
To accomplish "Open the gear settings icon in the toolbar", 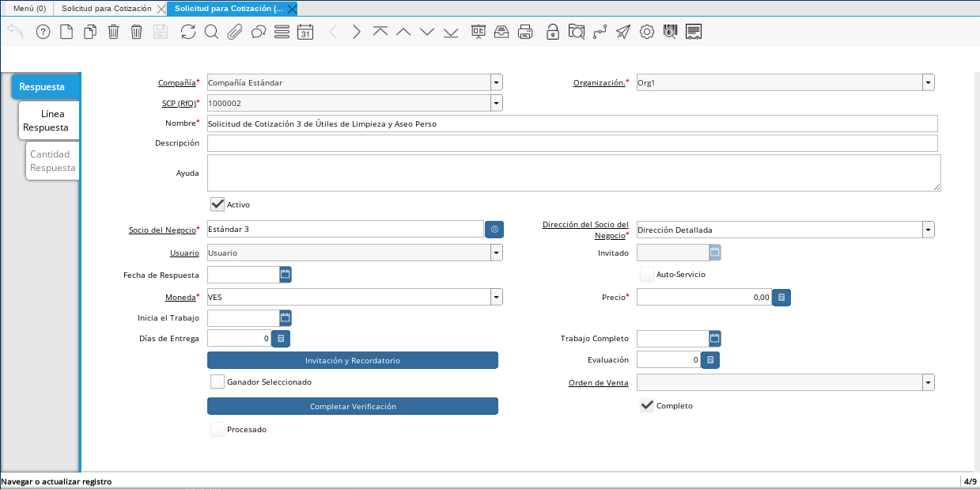I will click(646, 32).
